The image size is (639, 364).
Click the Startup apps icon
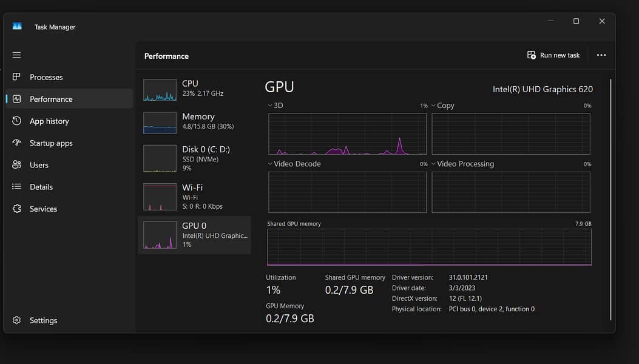tap(17, 143)
